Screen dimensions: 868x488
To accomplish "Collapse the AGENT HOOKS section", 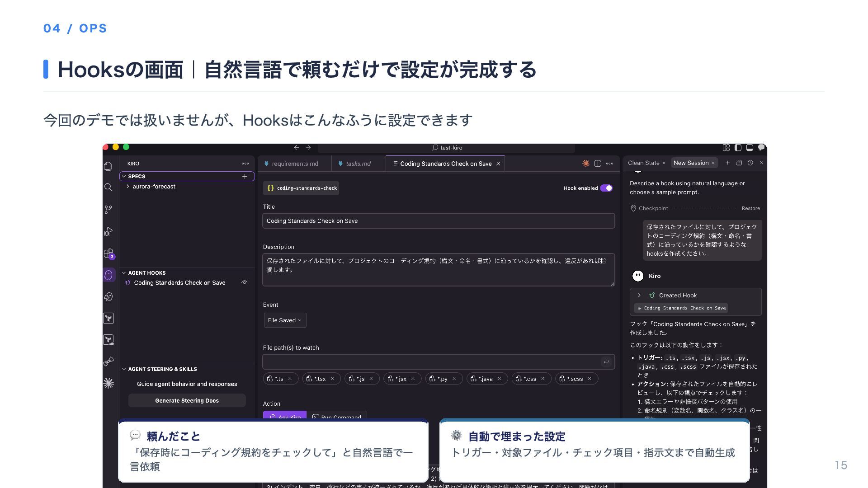I will pos(124,273).
